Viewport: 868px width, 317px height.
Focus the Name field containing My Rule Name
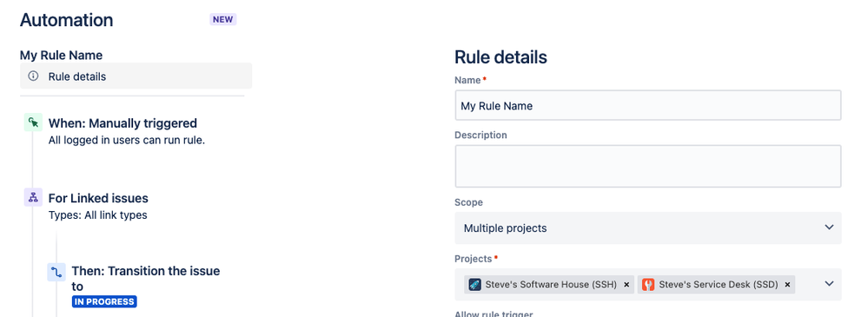[648, 106]
